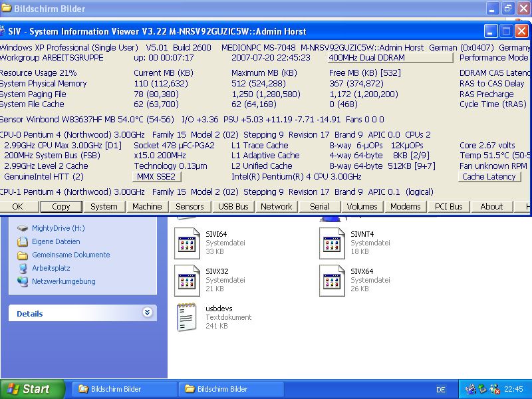The width and height of the screenshot is (532, 399).
Task: Click the Windows Start button
Action: point(33,389)
